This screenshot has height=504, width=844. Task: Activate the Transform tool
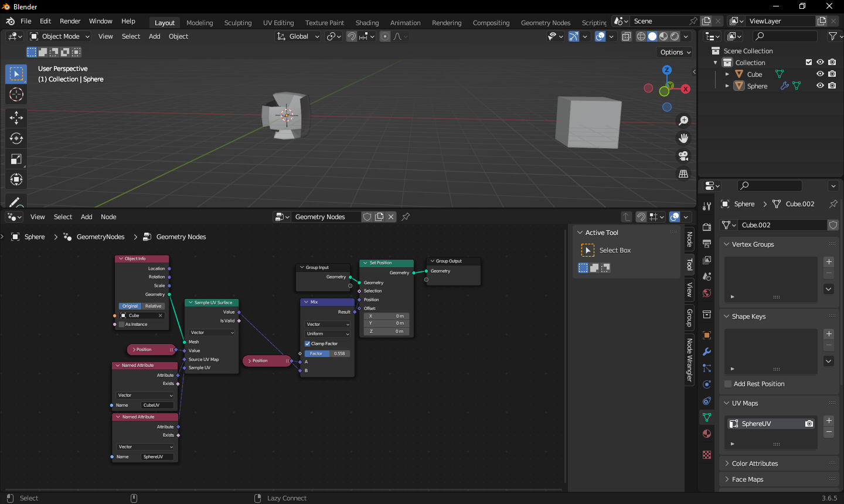pyautogui.click(x=16, y=179)
